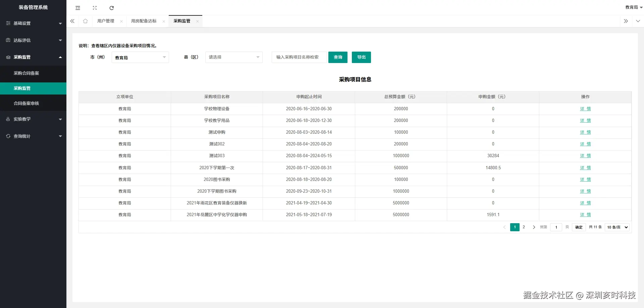Open 详情 for 2020图书采购

585,180
